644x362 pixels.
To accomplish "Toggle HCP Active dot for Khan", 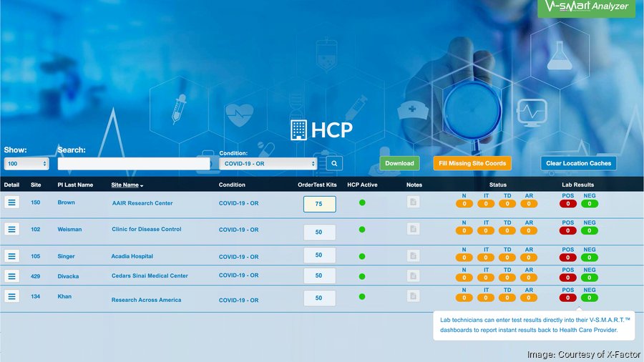I will (362, 296).
